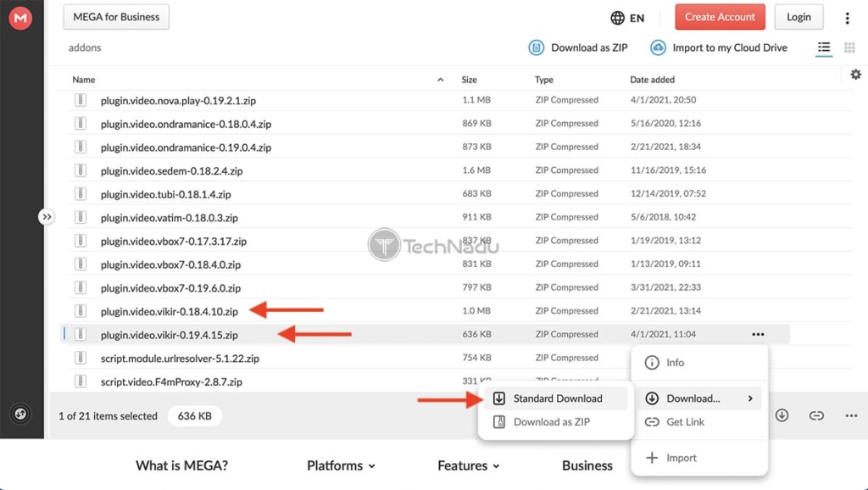
Task: Click the Create Account button
Action: [x=720, y=17]
